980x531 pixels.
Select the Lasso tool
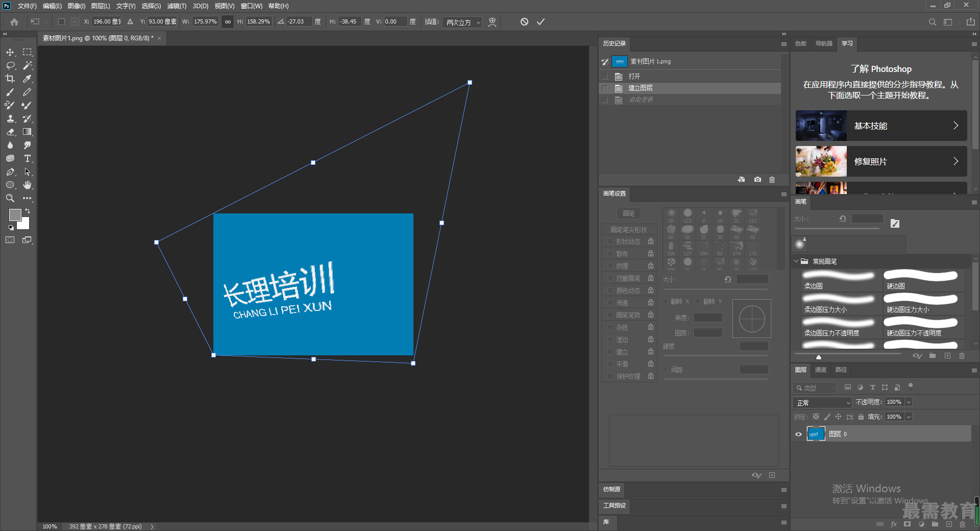pos(10,65)
